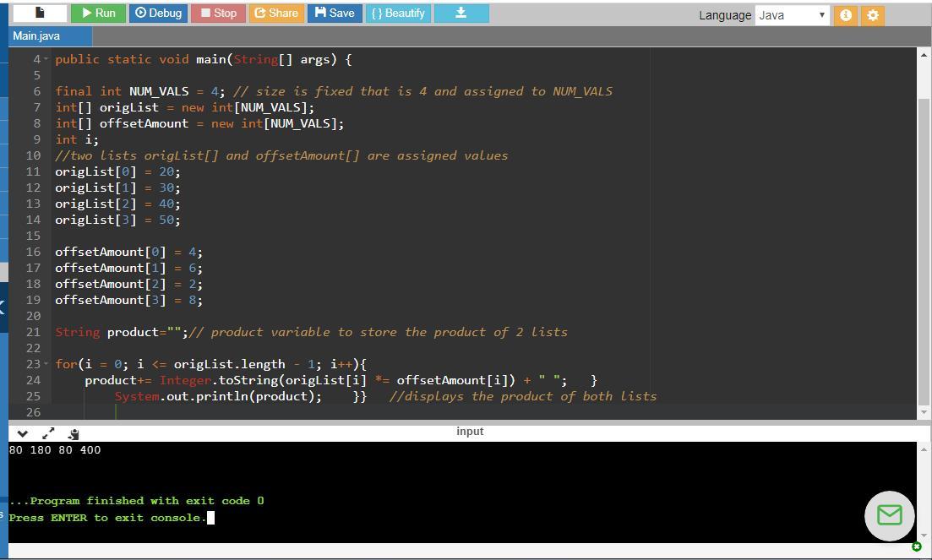Fold the for loop at line 23
The image size is (932, 560).
coord(46,364)
